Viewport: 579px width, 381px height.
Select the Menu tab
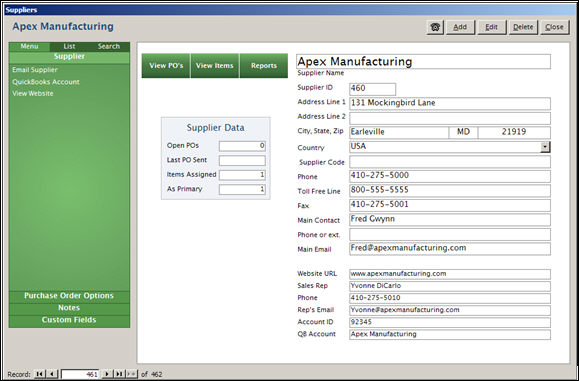pyautogui.click(x=29, y=47)
